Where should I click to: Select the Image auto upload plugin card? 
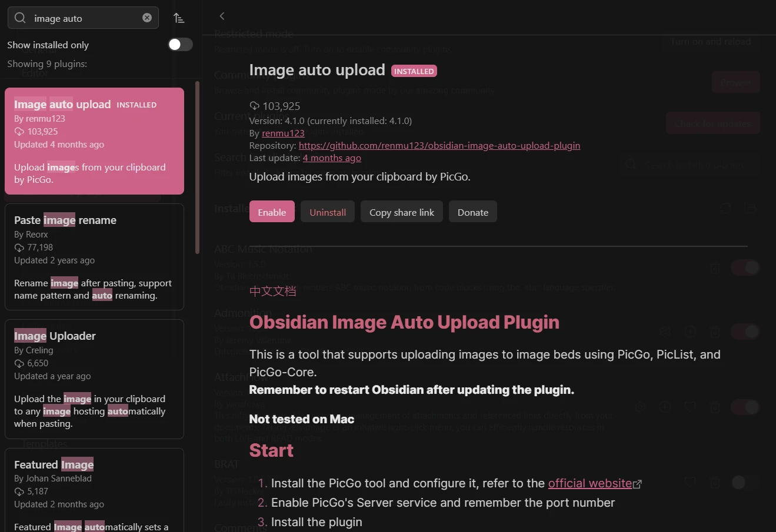[x=94, y=141]
